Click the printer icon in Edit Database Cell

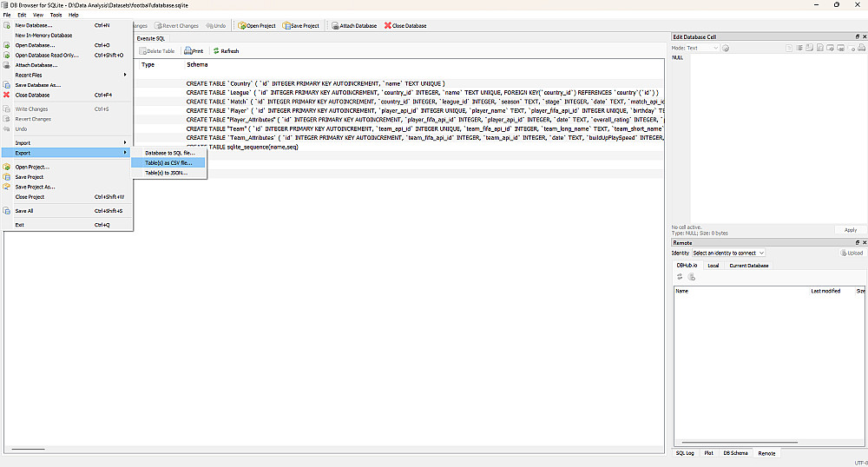point(861,48)
